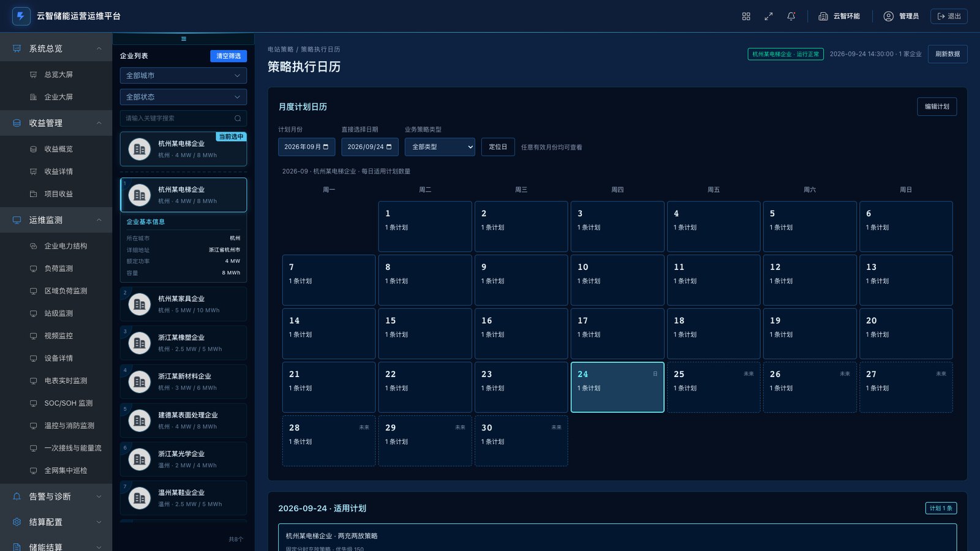Select building avatar of 浙江某橡塑企业
980x551 pixels.
(140, 343)
